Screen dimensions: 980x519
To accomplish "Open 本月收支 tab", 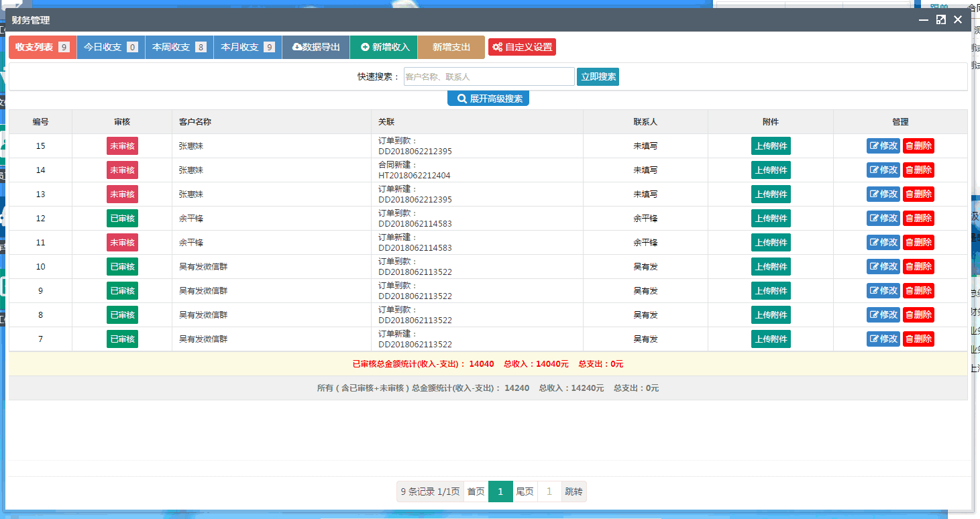I will pyautogui.click(x=248, y=48).
